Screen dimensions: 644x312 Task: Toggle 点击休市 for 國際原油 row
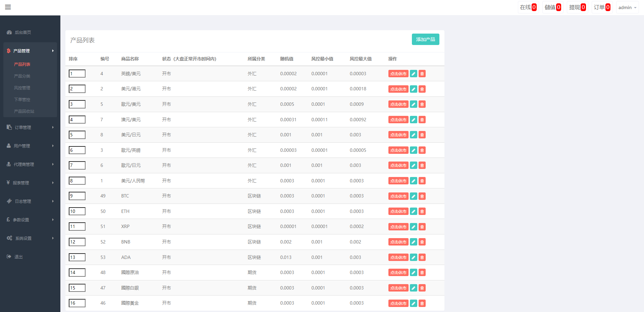pos(398,273)
